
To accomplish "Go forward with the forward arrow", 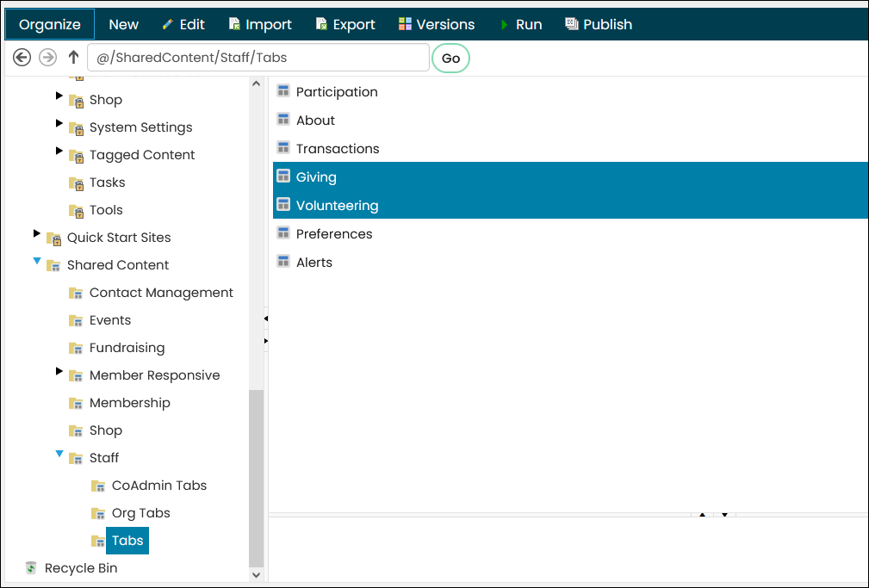I will pos(47,57).
